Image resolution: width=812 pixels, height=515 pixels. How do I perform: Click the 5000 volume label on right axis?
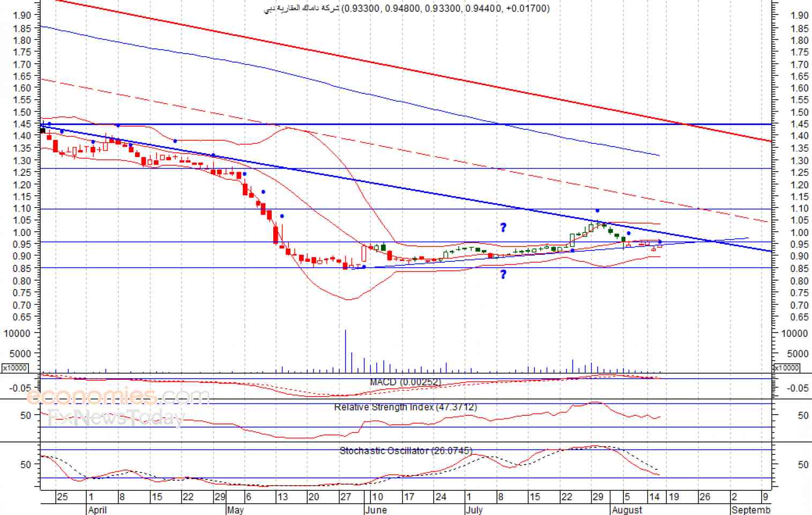pos(798,354)
